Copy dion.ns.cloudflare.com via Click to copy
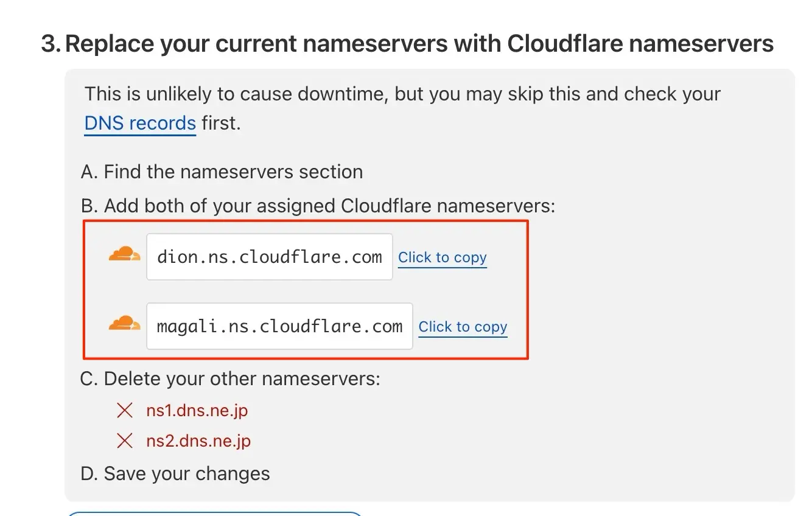Viewport: 812px width, 516px height. pyautogui.click(x=442, y=257)
